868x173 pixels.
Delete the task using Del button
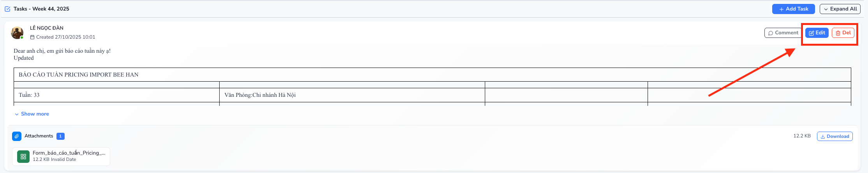coord(843,33)
